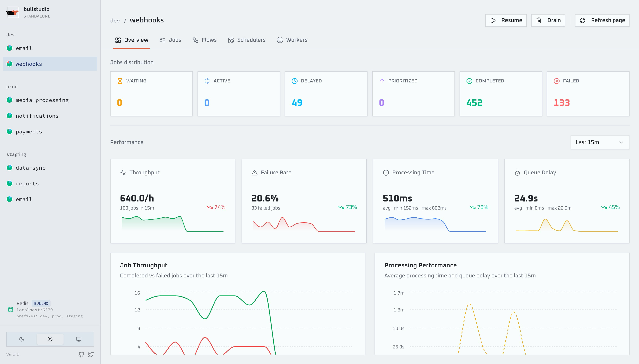Click the Active spinner icon
The width and height of the screenshot is (639, 364).
[207, 81]
